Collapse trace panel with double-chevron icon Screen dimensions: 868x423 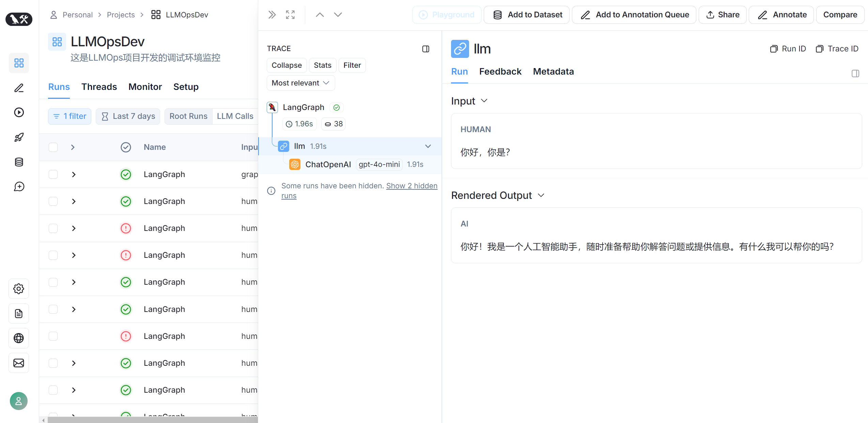[x=272, y=15]
